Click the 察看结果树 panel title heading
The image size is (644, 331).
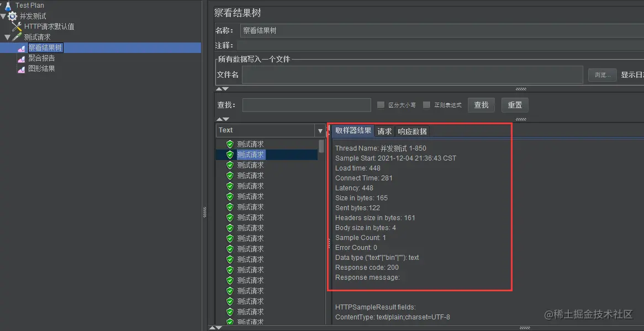[x=237, y=13]
